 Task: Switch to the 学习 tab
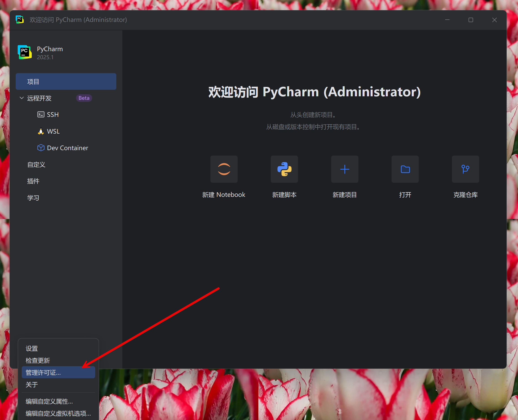point(33,198)
